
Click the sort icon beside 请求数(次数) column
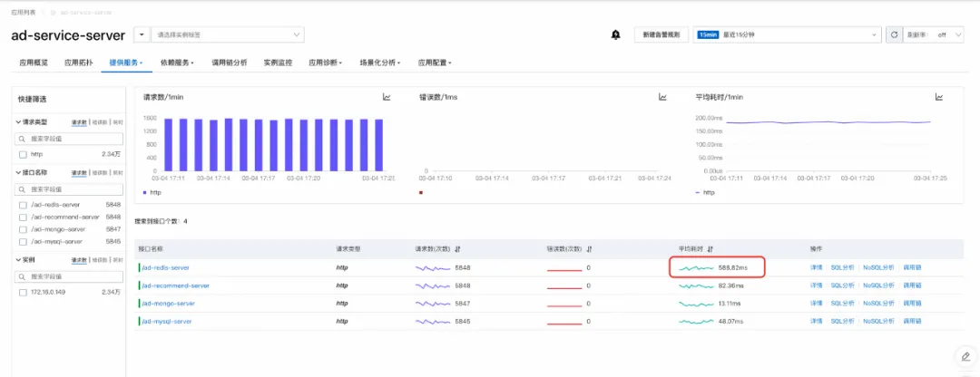[x=458, y=249]
